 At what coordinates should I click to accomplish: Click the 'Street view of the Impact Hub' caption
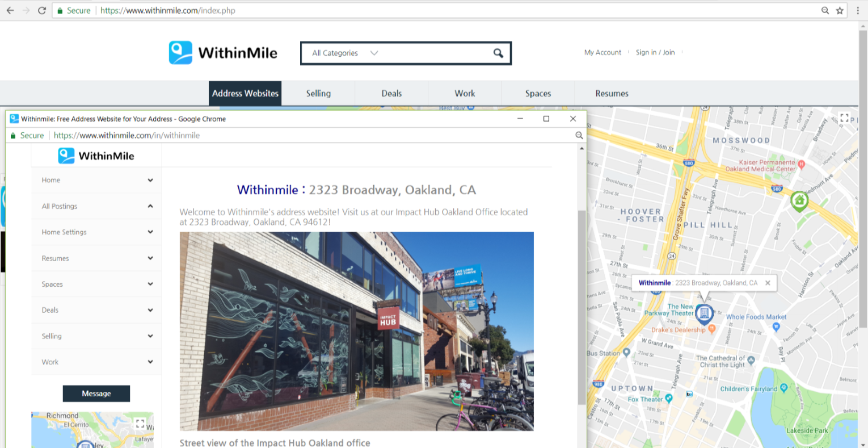(x=275, y=443)
